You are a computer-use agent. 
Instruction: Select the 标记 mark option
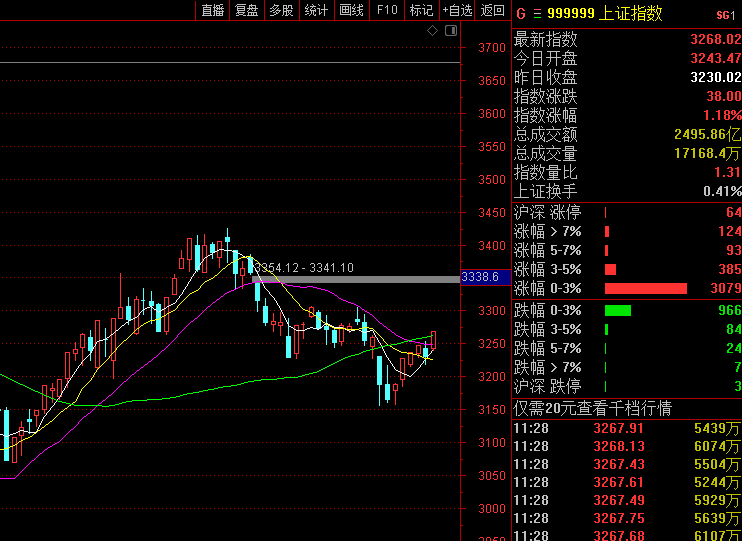421,10
